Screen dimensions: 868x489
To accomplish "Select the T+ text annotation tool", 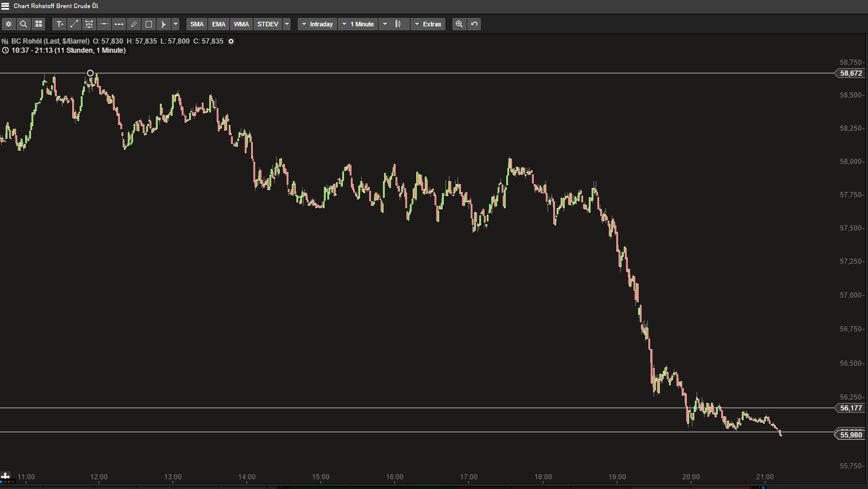I will click(60, 24).
